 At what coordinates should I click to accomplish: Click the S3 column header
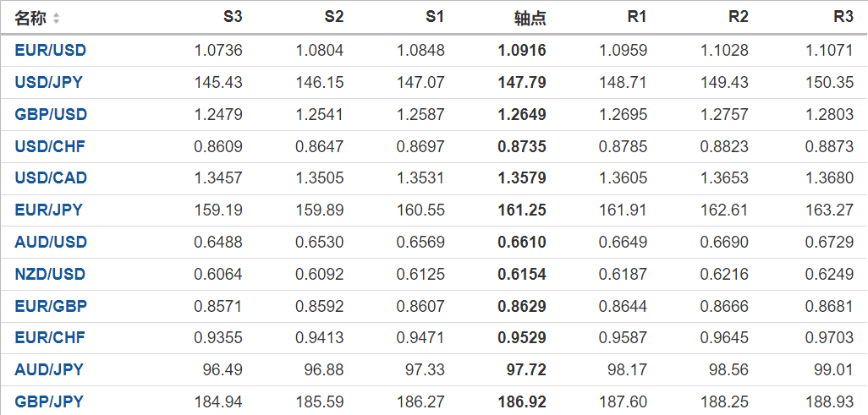232,18
